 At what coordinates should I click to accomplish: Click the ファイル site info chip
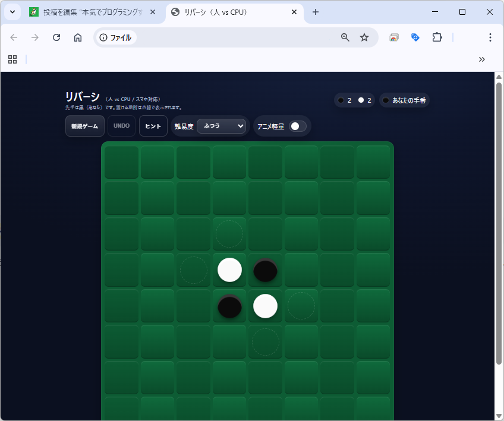pos(116,37)
